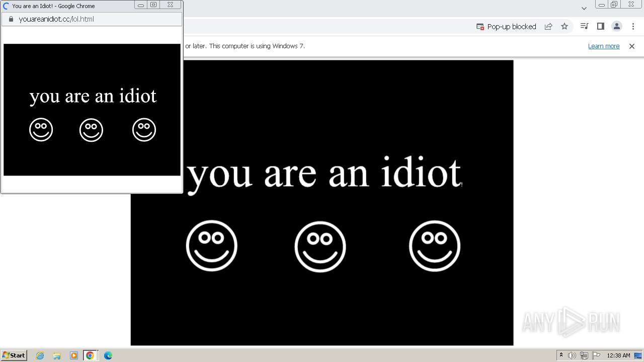The image size is (644, 362).
Task: Open the Chrome profile avatar
Action: point(617,26)
